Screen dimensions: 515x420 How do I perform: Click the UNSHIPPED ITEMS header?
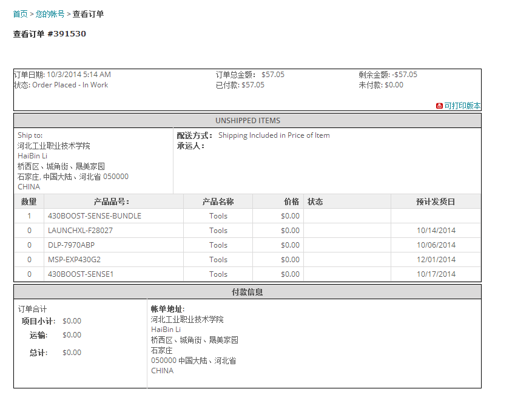[247, 121]
